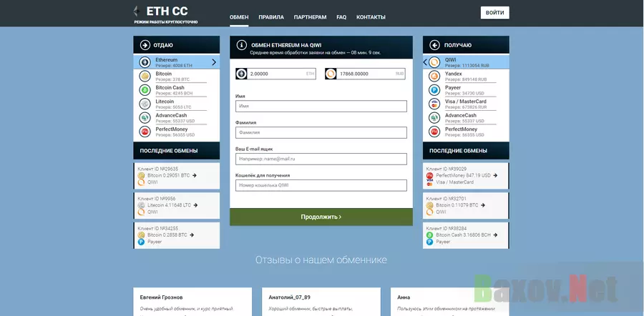This screenshot has height=316, width=644.
Task: Click the E-mail field with name@mail.ru placeholder
Action: pos(321,159)
